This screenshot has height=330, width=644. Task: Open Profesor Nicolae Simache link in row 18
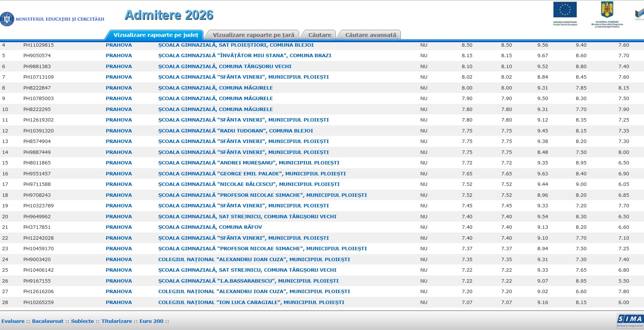tap(263, 195)
